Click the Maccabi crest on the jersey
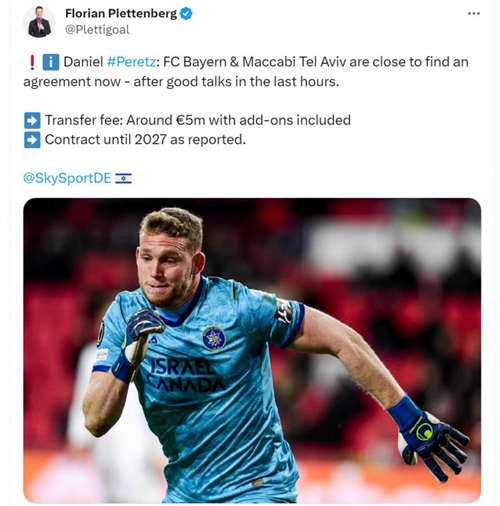This screenshot has height=506, width=500. click(x=213, y=338)
